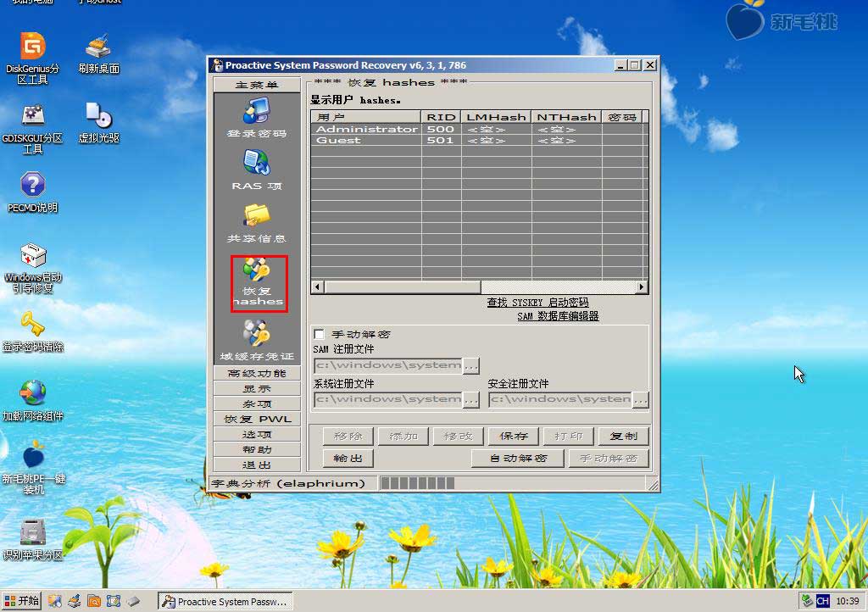Click the SAM 注册文件 path field

click(388, 366)
